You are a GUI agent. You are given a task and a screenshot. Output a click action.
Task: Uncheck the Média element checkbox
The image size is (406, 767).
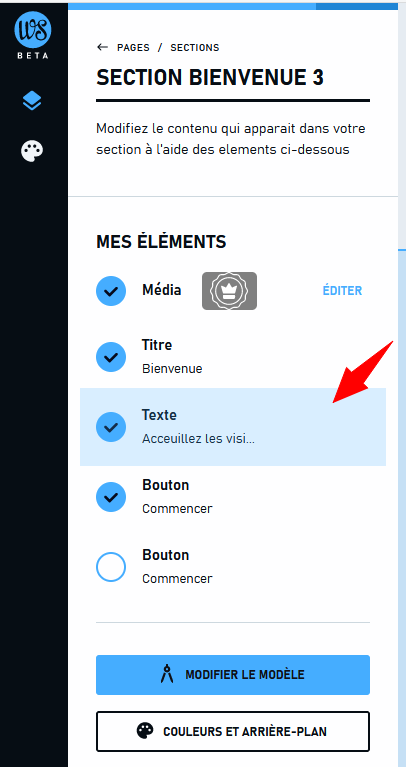click(111, 291)
